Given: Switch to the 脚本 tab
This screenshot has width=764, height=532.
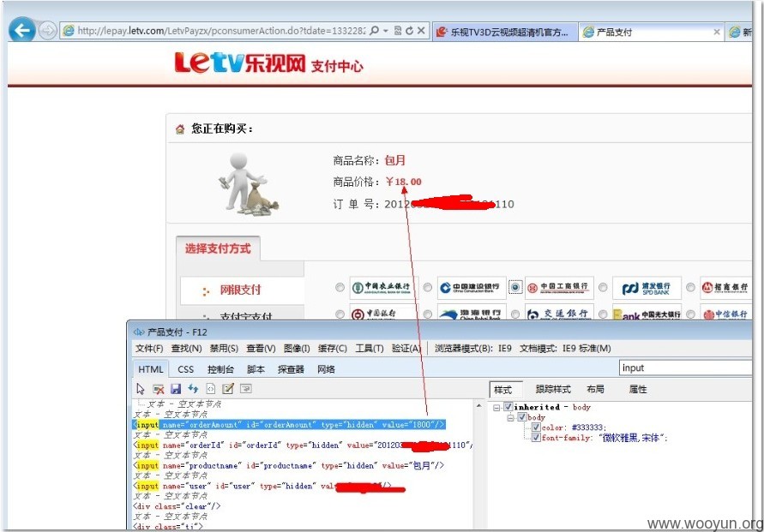Looking at the screenshot, I should pyautogui.click(x=256, y=369).
